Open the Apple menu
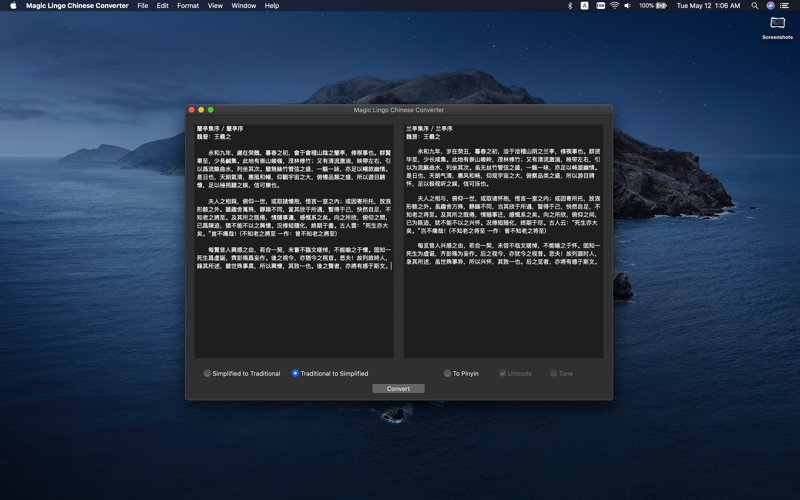Viewport: 800px width, 500px height. point(13,6)
